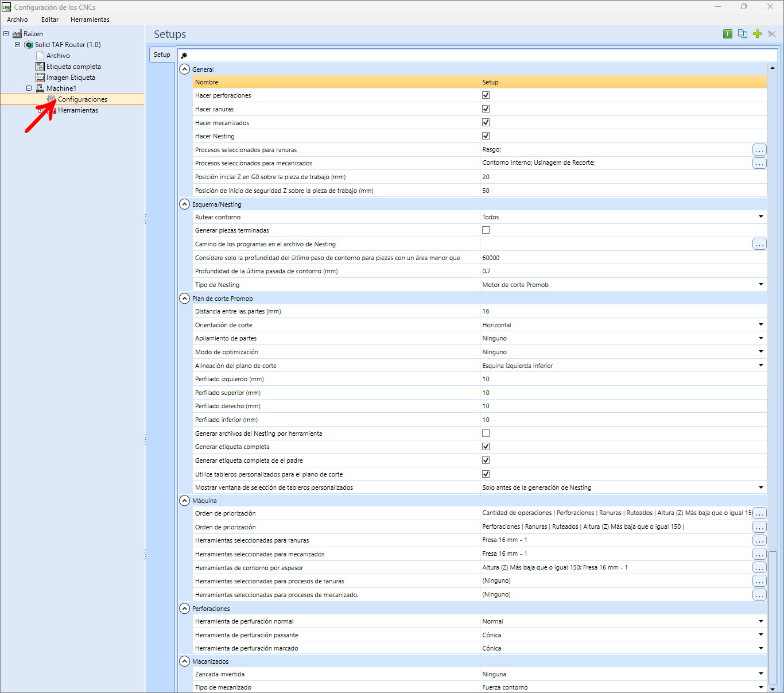Collapse the Macanizados section
Screen dimensions: 784x693
click(x=185, y=661)
